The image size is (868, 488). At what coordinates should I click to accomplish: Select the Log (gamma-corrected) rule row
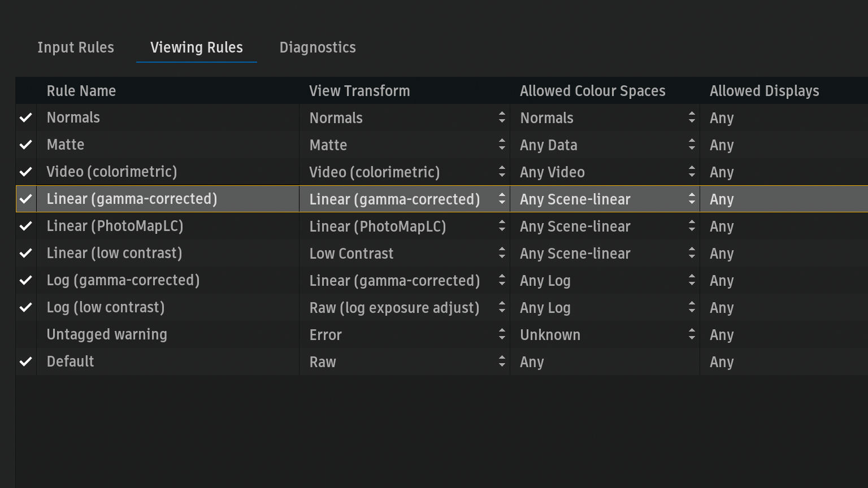click(442, 280)
